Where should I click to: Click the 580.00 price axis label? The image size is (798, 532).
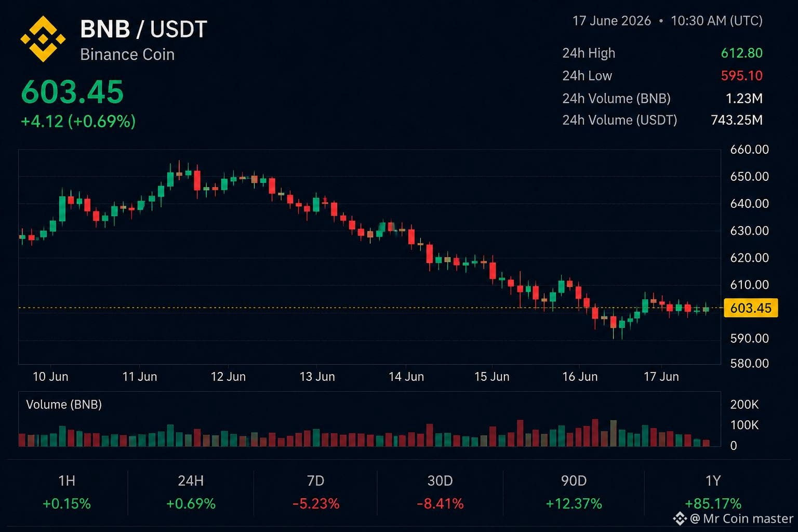[x=750, y=363]
